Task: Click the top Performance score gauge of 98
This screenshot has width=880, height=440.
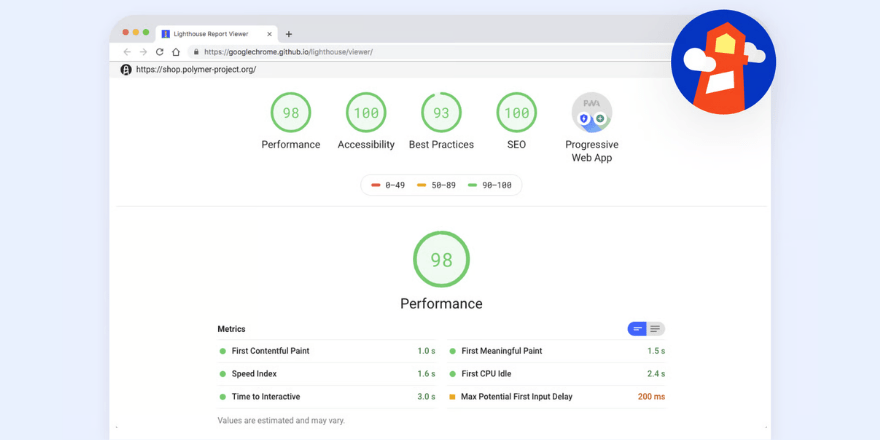Action: [291, 113]
